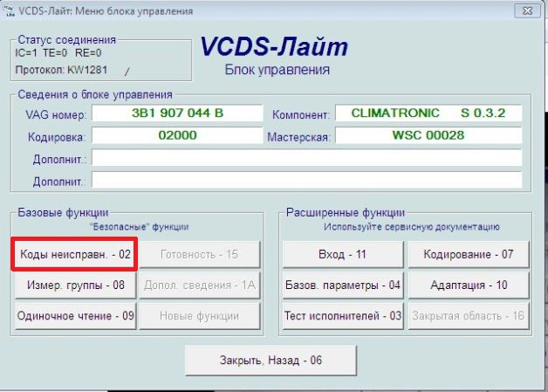The image size is (548, 392).
Task: Click the first empty Дополнит. field
Action: coord(307,158)
